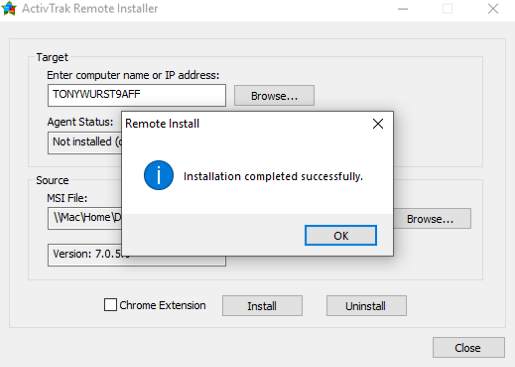
Task: Confirm the dialog with OK
Action: pos(341,236)
